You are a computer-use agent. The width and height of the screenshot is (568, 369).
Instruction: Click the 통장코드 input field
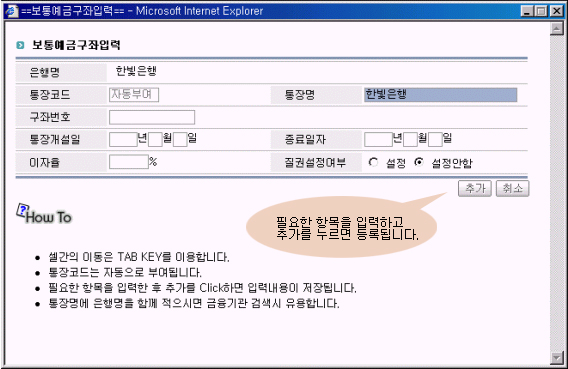click(x=134, y=95)
